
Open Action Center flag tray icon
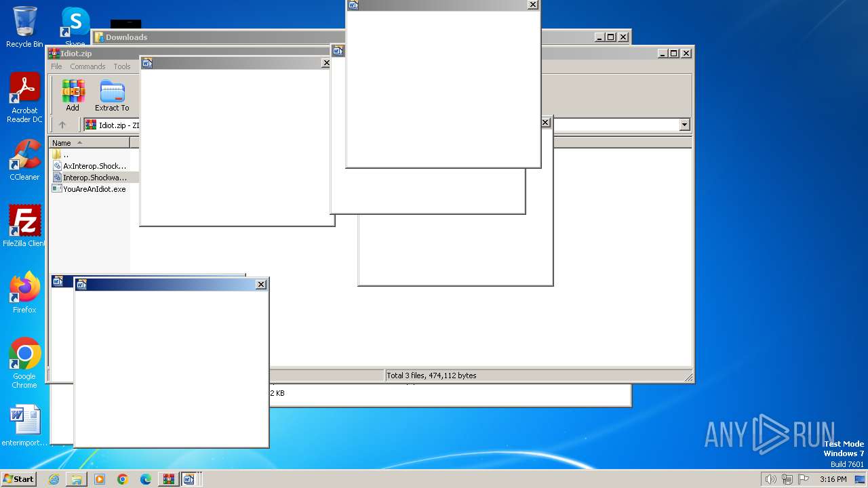pos(804,479)
